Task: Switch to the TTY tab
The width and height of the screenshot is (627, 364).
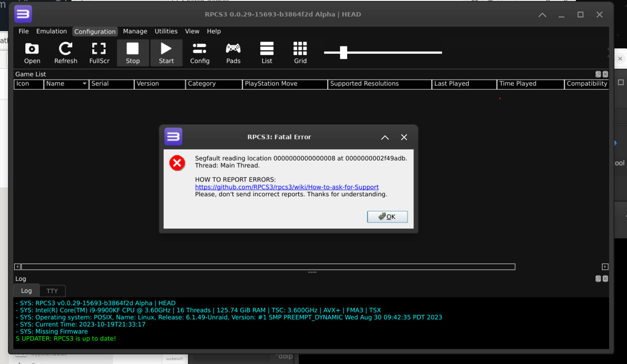Action: tap(52, 291)
